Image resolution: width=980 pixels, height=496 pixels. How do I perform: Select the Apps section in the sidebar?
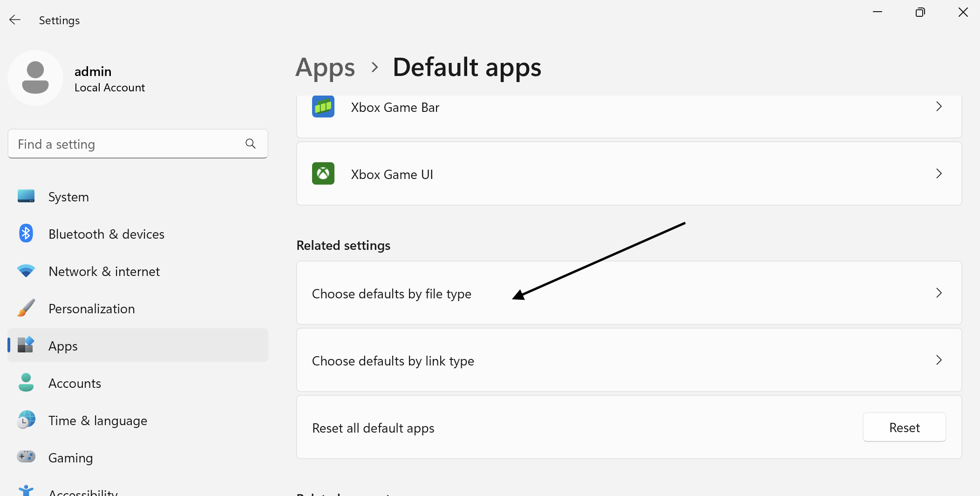click(62, 345)
